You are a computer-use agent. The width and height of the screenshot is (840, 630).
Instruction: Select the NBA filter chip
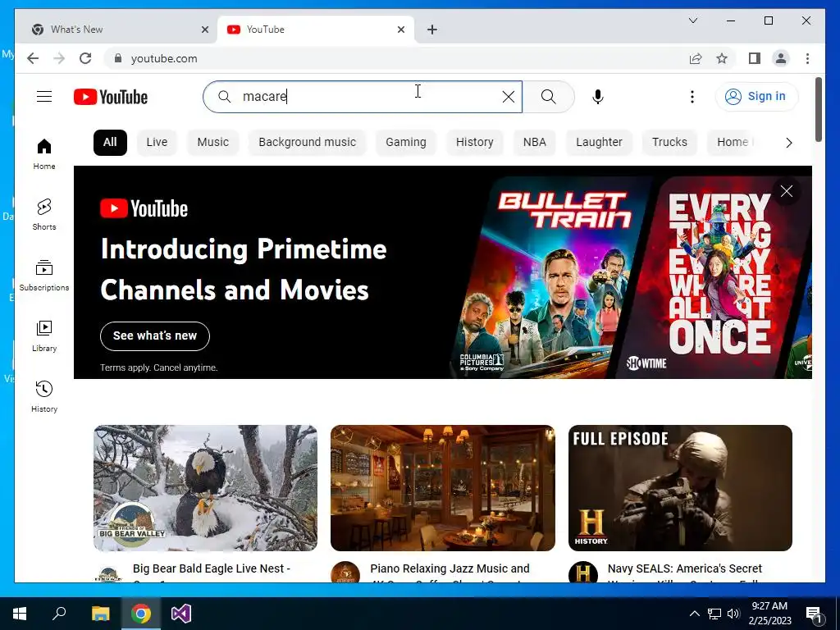535,143
